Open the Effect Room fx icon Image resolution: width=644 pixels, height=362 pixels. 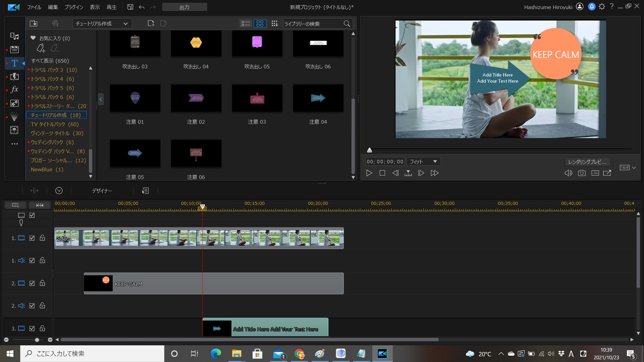point(14,89)
